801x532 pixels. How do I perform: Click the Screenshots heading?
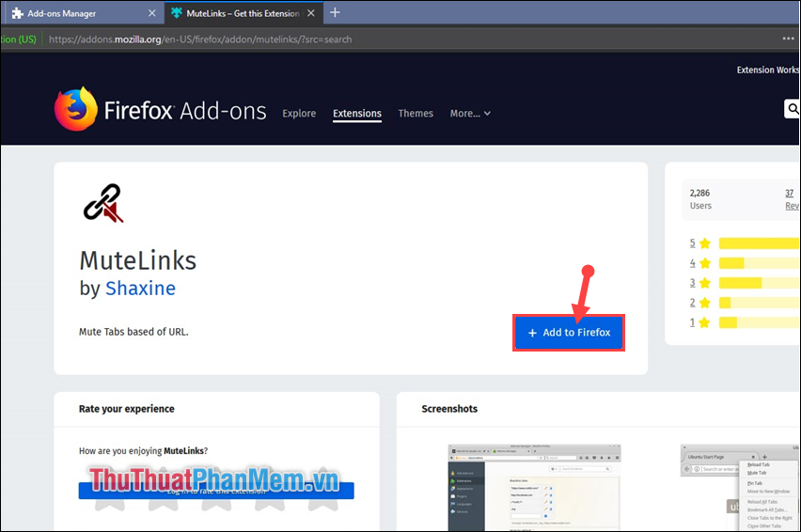point(449,409)
